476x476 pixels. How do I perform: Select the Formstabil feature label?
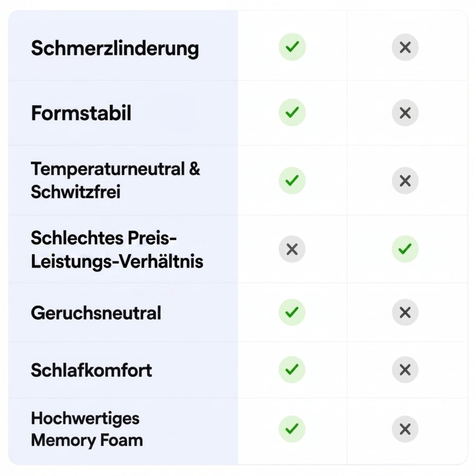81,113
